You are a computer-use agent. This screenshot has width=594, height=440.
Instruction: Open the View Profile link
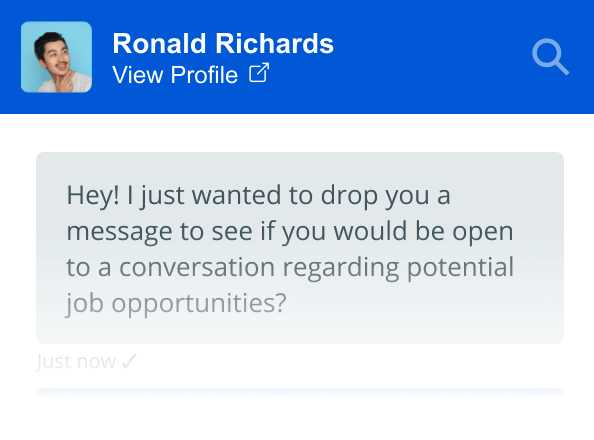[x=191, y=74]
